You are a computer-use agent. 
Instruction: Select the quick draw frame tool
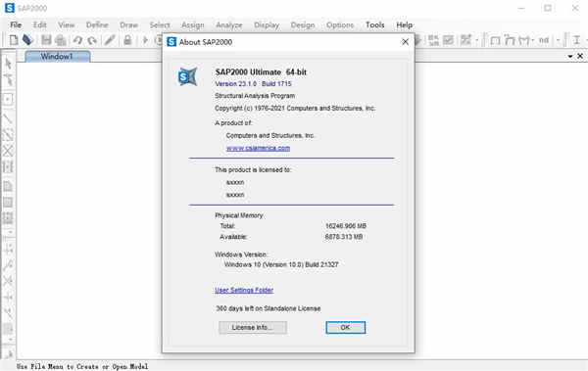click(8, 134)
